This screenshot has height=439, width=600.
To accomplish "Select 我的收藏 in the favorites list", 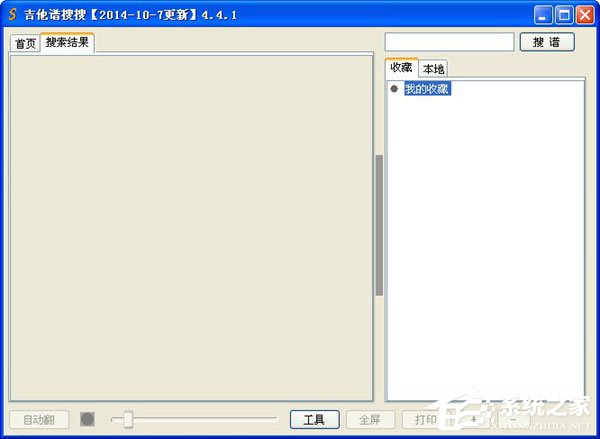I will pyautogui.click(x=427, y=89).
